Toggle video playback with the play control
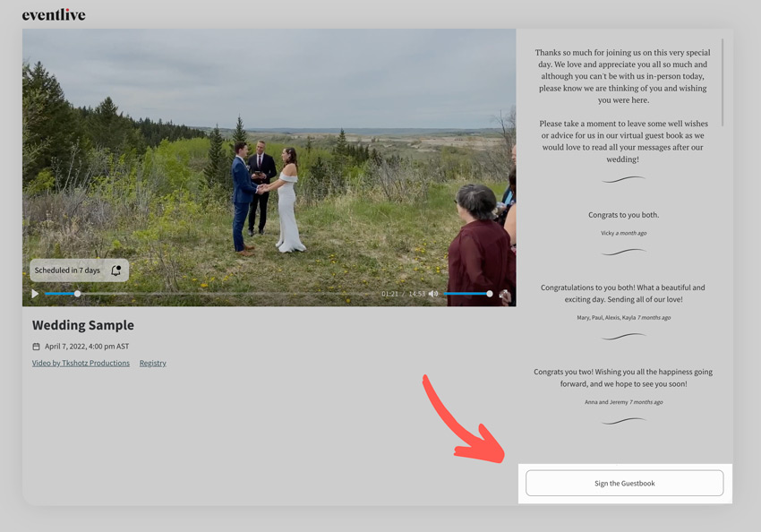761x532 pixels. (x=34, y=293)
